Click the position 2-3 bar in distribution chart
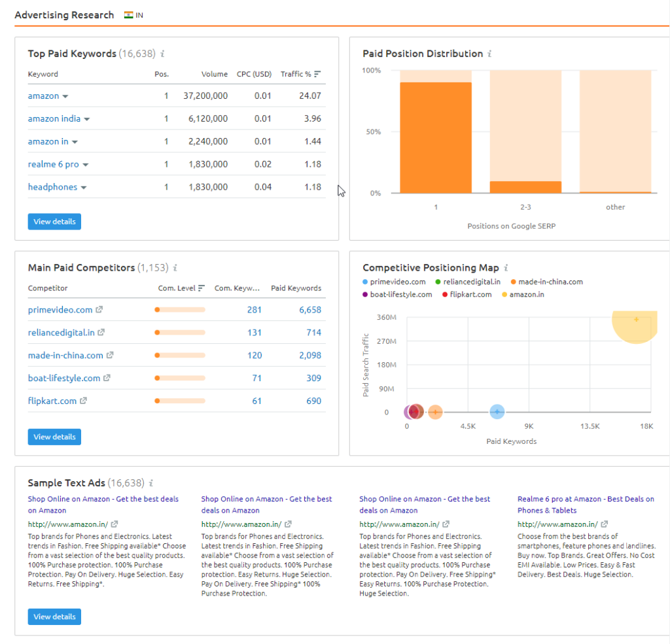Viewport: 670px width, 644px height. click(525, 187)
